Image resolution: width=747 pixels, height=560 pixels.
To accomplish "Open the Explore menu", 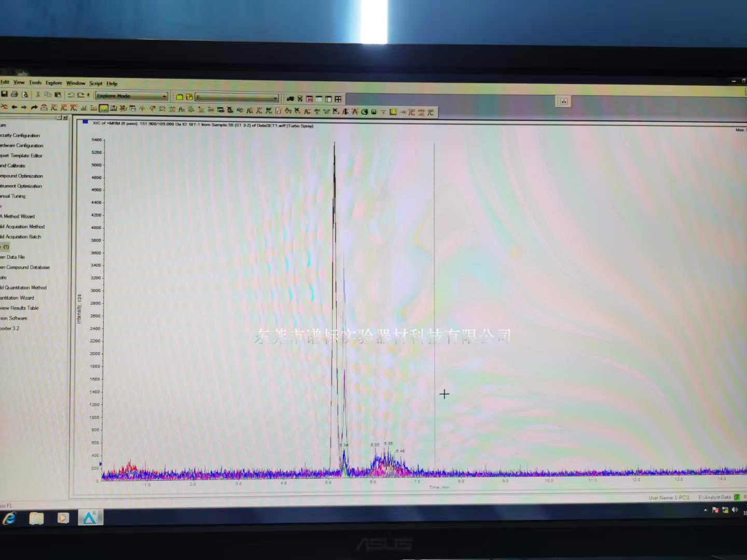I will click(53, 83).
